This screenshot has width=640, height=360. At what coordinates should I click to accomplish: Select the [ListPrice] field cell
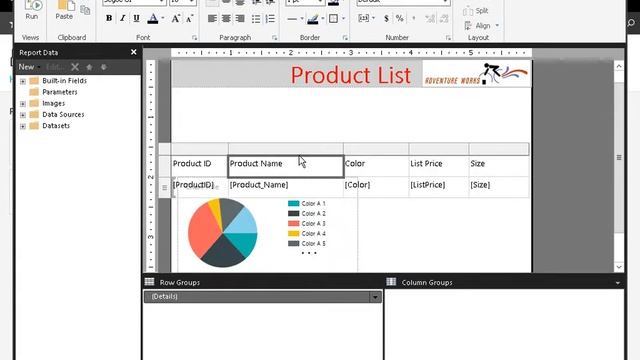tap(439, 187)
